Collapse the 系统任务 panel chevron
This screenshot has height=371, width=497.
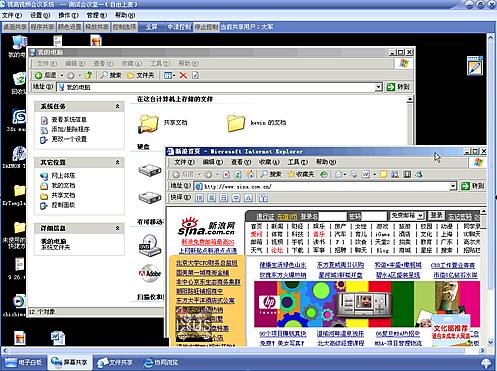[117, 106]
